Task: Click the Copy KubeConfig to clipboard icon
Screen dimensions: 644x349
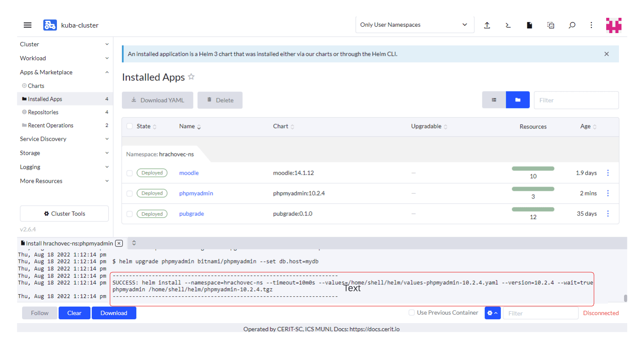Action: click(x=551, y=25)
